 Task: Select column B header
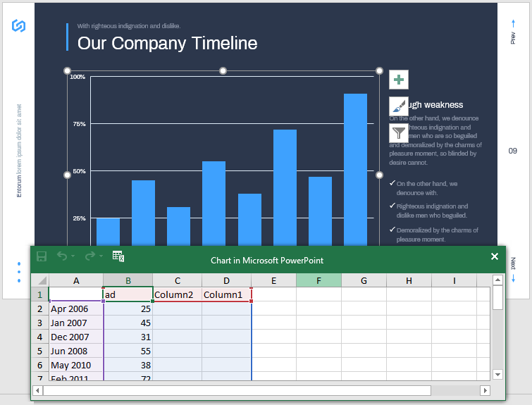pos(128,280)
